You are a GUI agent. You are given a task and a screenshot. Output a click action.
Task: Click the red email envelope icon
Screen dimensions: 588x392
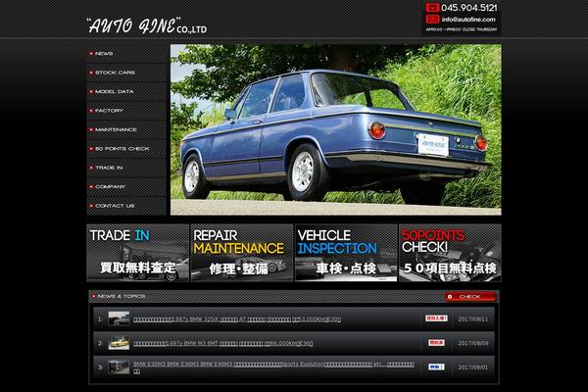432,19
